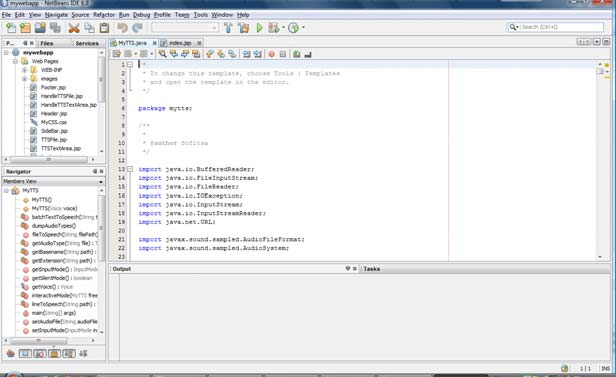Click the Save All toolbar icon
The image size is (616, 377).
(55, 27)
